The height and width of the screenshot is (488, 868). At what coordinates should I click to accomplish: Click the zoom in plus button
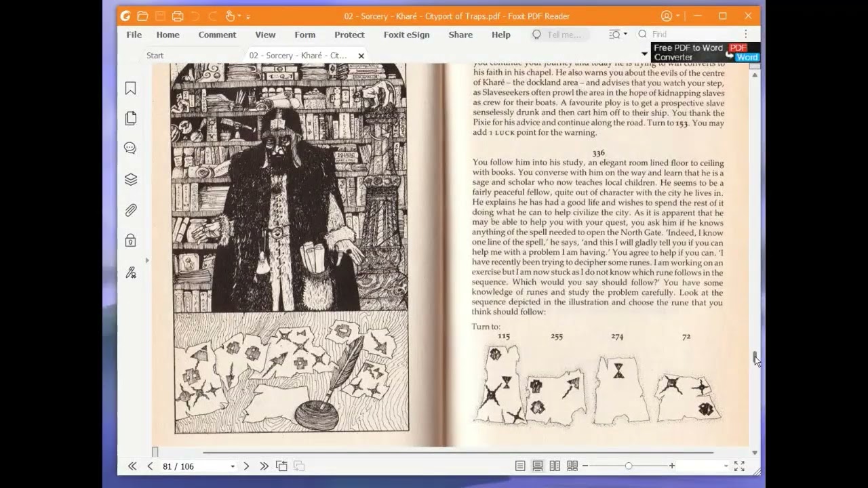point(672,466)
